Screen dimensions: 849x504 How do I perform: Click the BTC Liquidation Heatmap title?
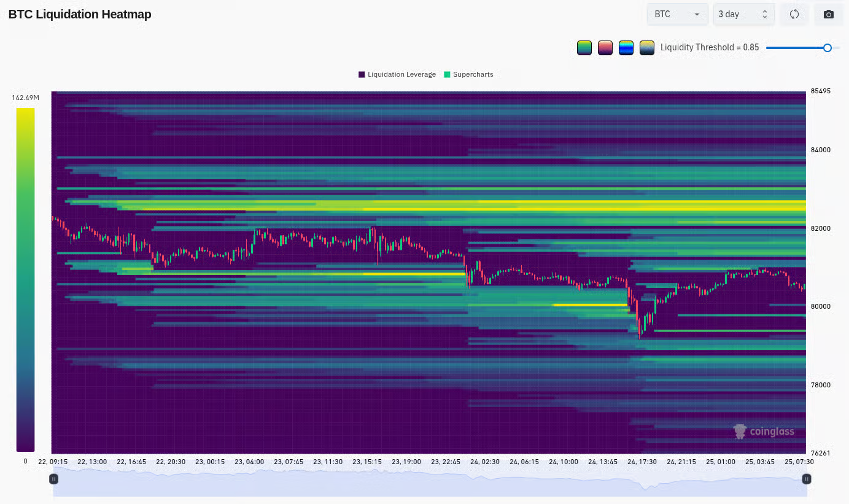(80, 14)
